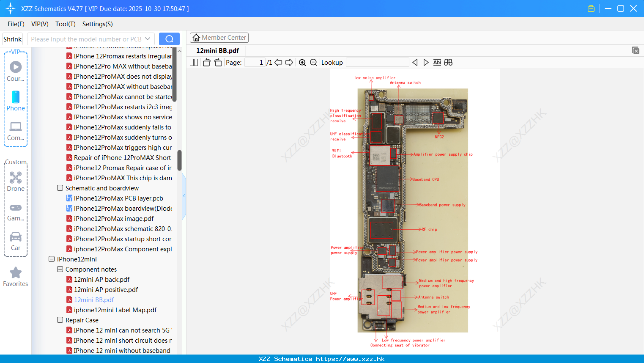Open Repair of iPhone 12ProMAX Short
This screenshot has width=644, height=363.
[122, 157]
